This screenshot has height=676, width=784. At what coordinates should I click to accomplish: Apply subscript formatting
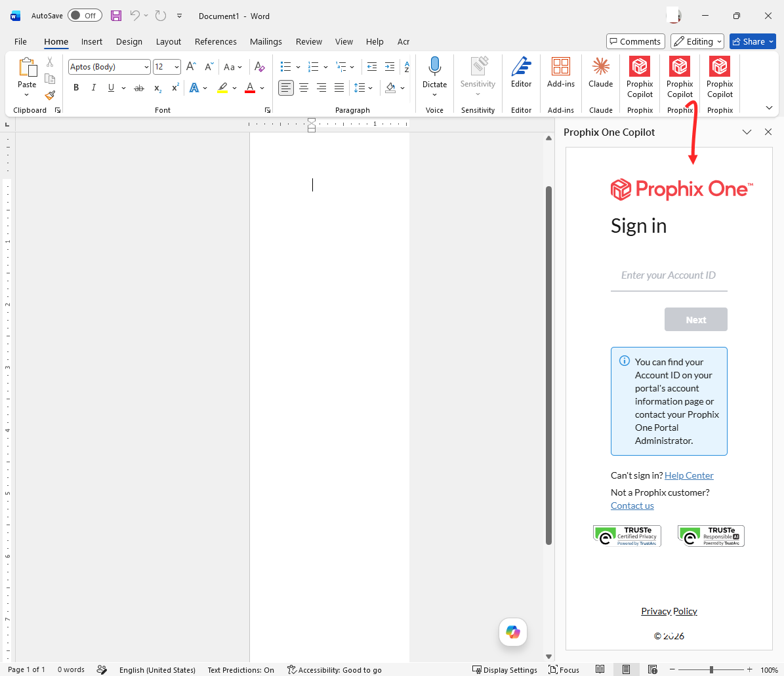click(157, 88)
